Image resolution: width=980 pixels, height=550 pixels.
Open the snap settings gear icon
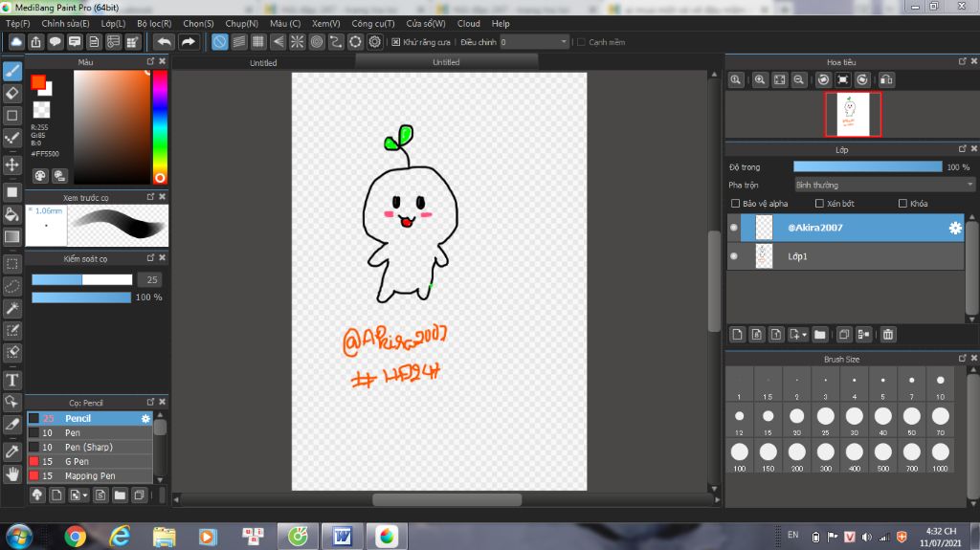click(375, 42)
